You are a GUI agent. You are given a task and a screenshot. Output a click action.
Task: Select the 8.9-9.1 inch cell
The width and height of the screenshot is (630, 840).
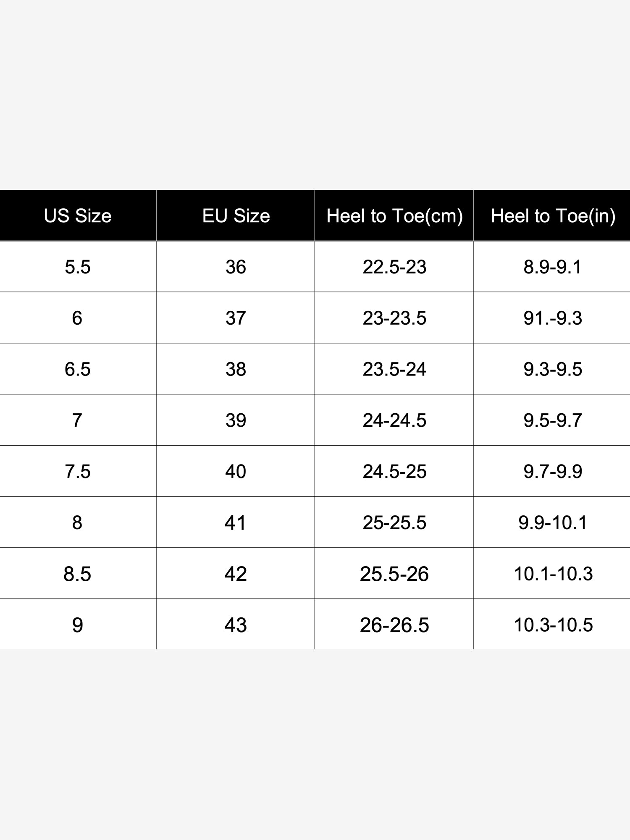pos(552,267)
